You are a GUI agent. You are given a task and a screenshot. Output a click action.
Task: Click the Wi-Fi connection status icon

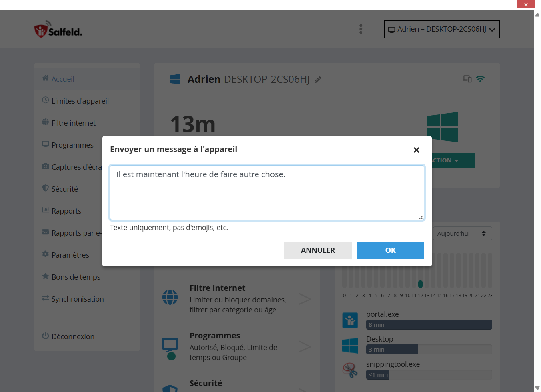tap(480, 79)
